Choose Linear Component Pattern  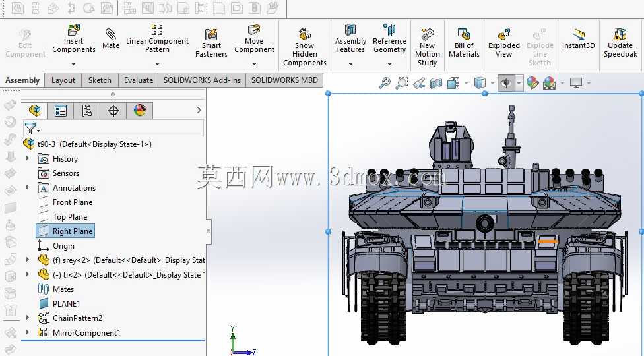pyautogui.click(x=157, y=38)
